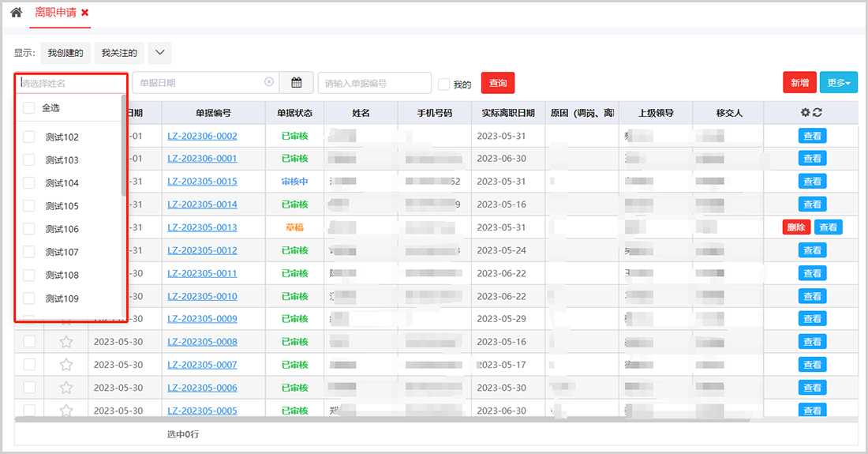This screenshot has width=868, height=454.
Task: Click the home icon
Action: (16, 13)
